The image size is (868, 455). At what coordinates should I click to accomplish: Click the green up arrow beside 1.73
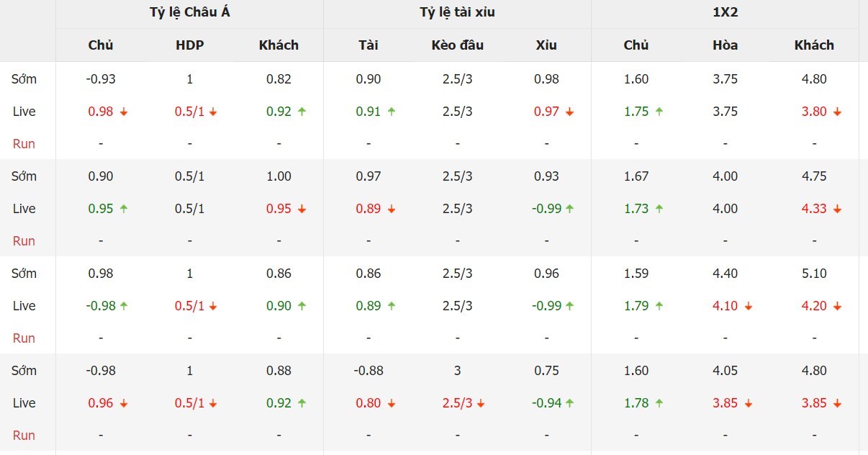(659, 209)
